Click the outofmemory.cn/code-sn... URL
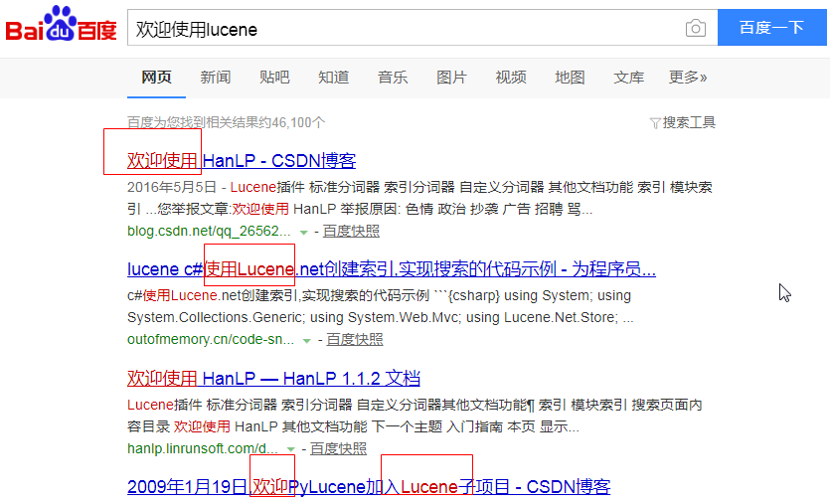The width and height of the screenshot is (830, 504). (x=210, y=339)
